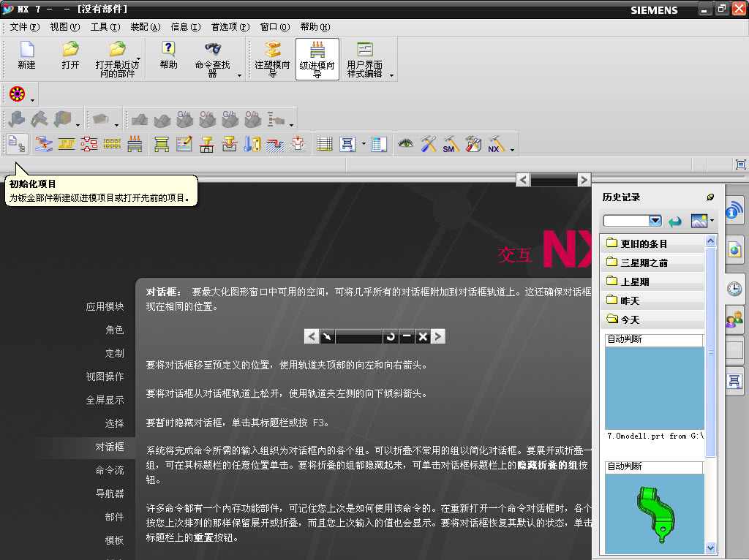This screenshot has height=560, width=749.
Task: Click the 命令查找器 binoculars icon
Action: 213,59
